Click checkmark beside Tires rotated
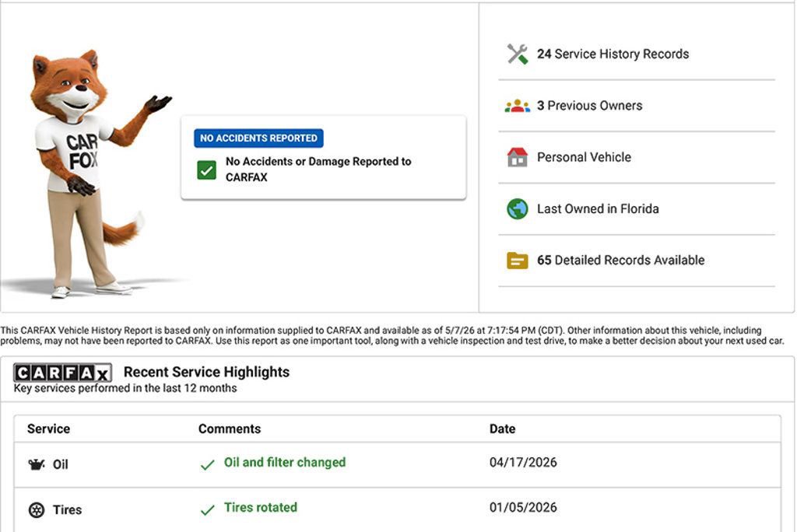The image size is (797, 532). [x=207, y=509]
